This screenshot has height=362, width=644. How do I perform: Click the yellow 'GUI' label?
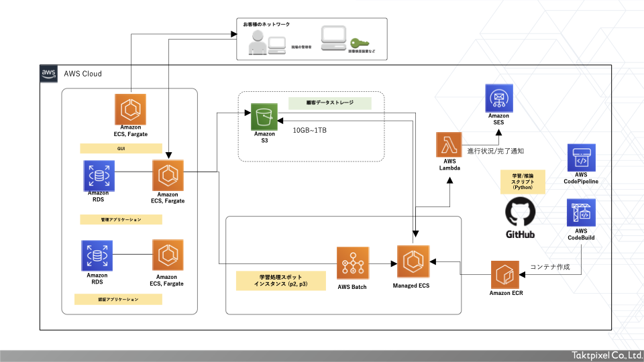(121, 149)
